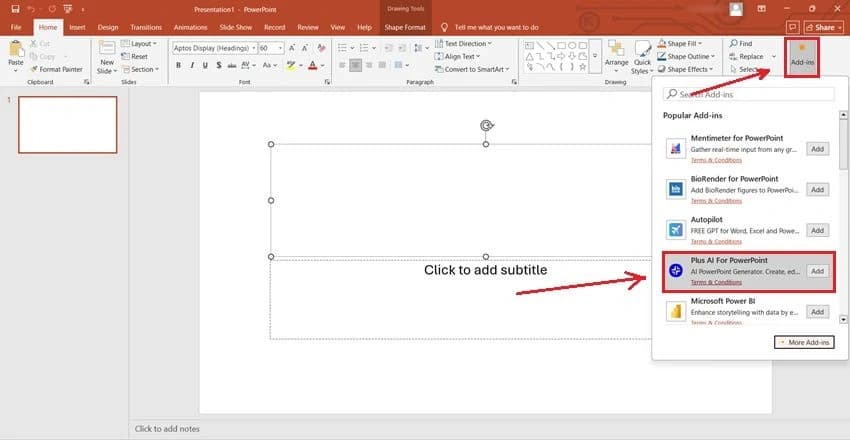
Task: Save the presentation from quick access toolbar
Action: [15, 9]
